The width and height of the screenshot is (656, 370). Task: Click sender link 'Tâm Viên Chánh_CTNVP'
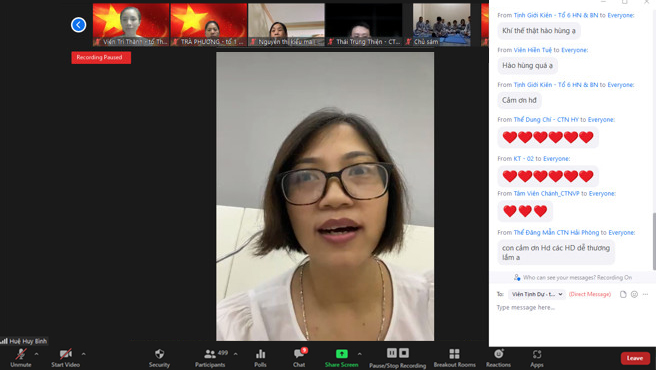pyautogui.click(x=546, y=193)
